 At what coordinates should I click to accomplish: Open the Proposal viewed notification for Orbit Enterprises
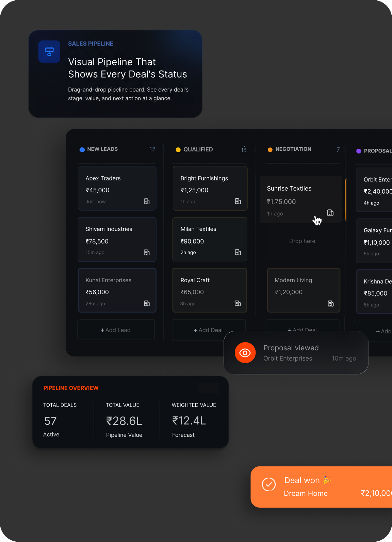[296, 353]
